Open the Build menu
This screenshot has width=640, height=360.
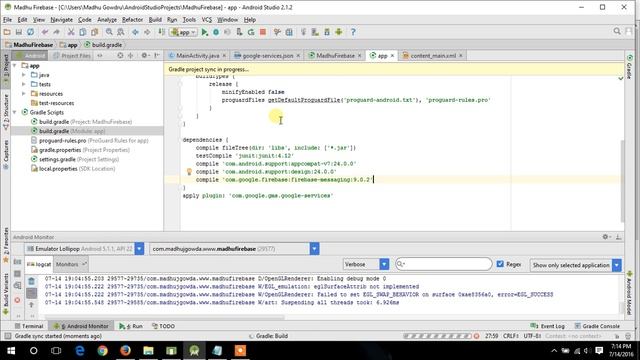(x=155, y=20)
